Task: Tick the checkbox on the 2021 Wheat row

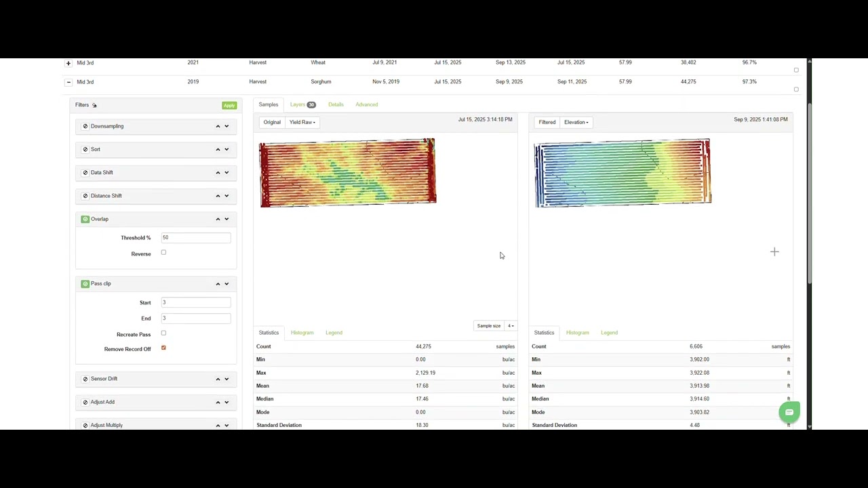Action: tap(796, 70)
